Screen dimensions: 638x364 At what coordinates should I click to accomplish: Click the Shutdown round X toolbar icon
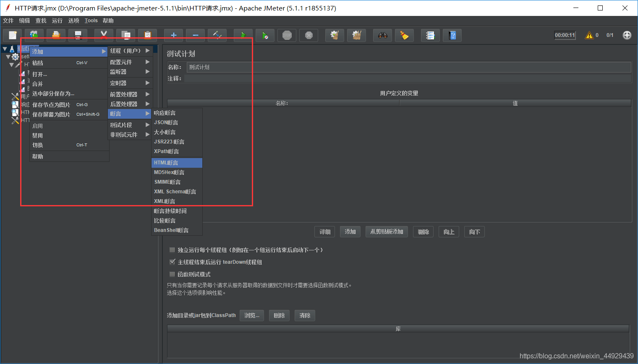click(309, 36)
